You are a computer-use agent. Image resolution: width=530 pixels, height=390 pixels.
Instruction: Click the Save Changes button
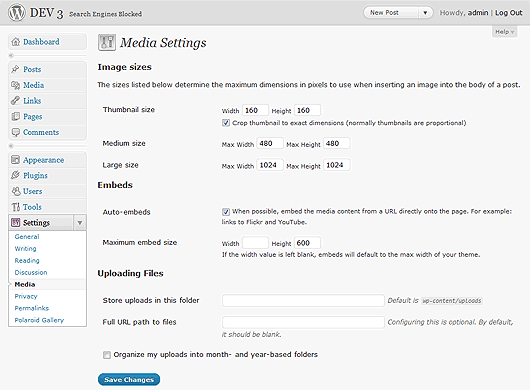pos(129,380)
